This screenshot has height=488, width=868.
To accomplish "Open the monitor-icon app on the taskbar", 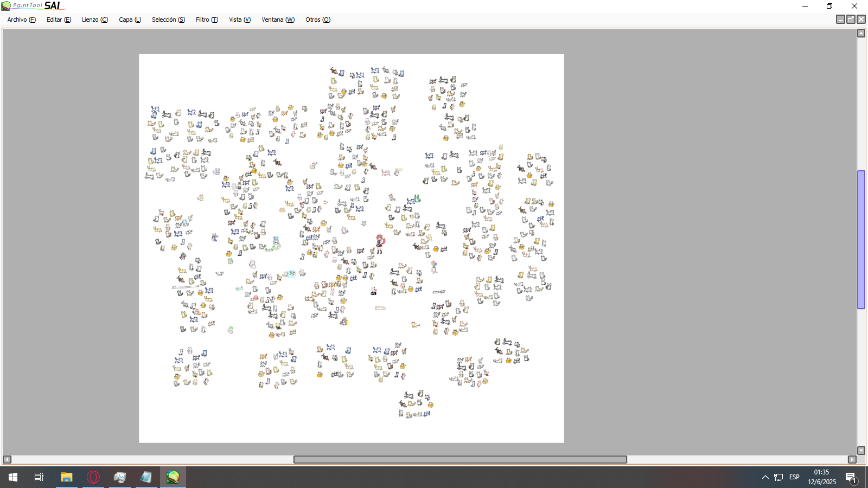I will coord(120,477).
